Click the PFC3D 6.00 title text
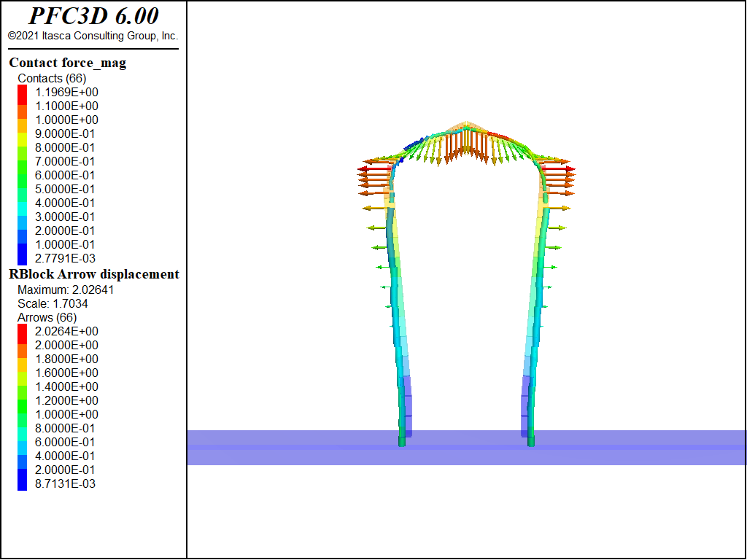 point(93,16)
